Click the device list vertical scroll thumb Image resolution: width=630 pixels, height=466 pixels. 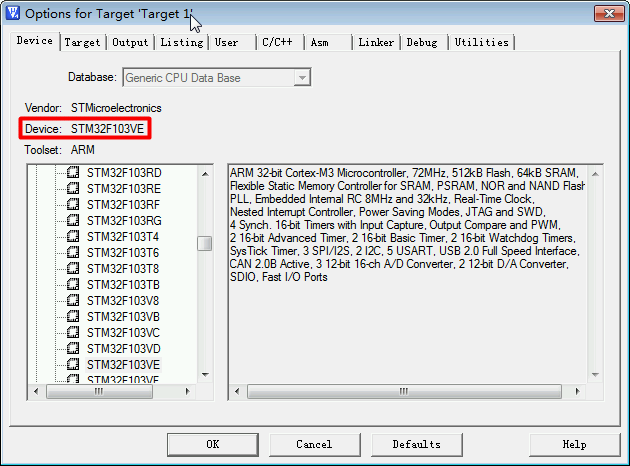click(205, 243)
